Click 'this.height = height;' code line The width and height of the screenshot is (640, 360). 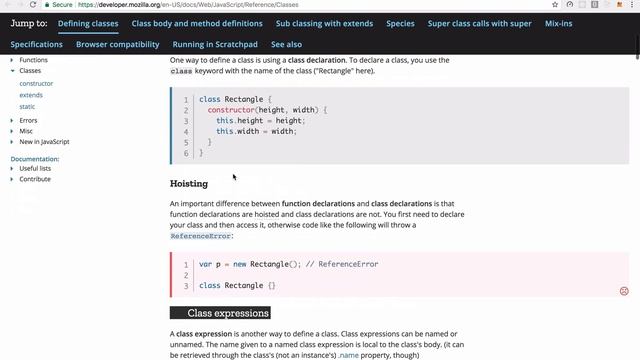tap(260, 120)
